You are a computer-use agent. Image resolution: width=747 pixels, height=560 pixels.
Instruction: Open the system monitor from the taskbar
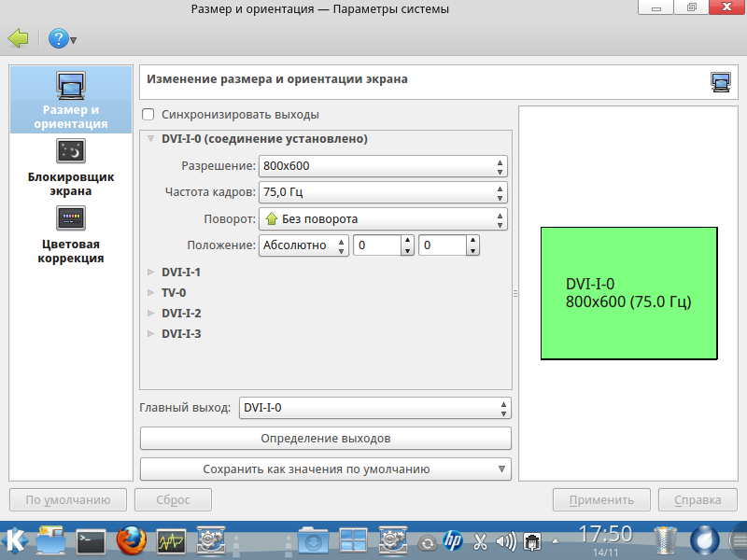pyautogui.click(x=171, y=542)
